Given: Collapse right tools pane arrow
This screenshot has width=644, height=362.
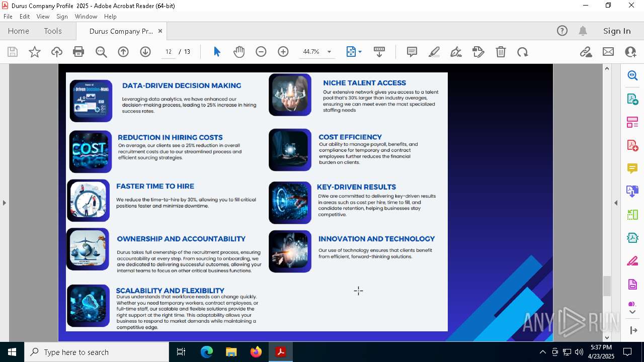Looking at the screenshot, I should [616, 203].
